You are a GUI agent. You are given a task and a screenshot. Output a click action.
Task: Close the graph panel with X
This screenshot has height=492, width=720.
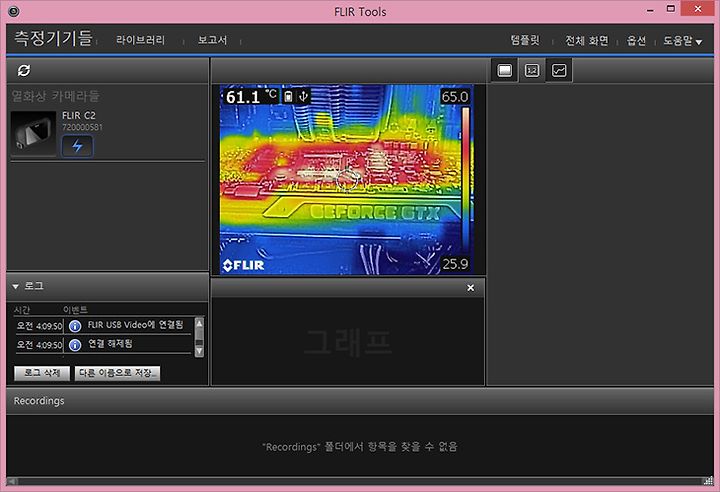[470, 288]
